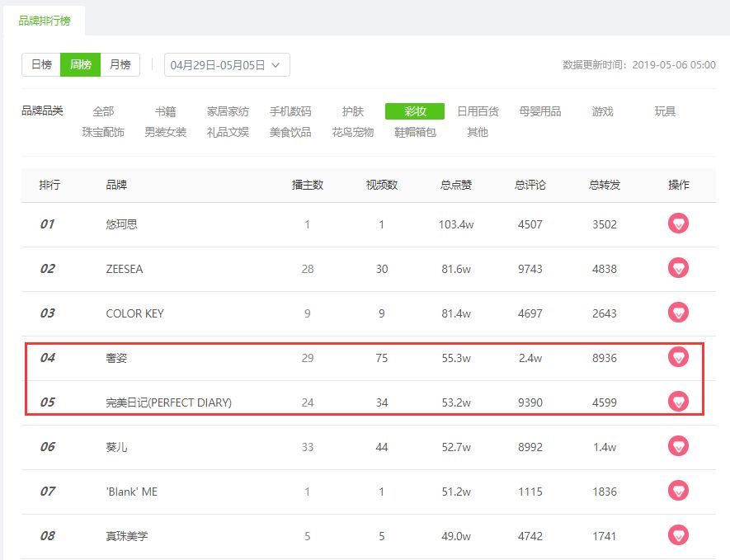The width and height of the screenshot is (730, 560).
Task: Click the pink favorite icon for COLOR KEY
Action: [x=678, y=313]
